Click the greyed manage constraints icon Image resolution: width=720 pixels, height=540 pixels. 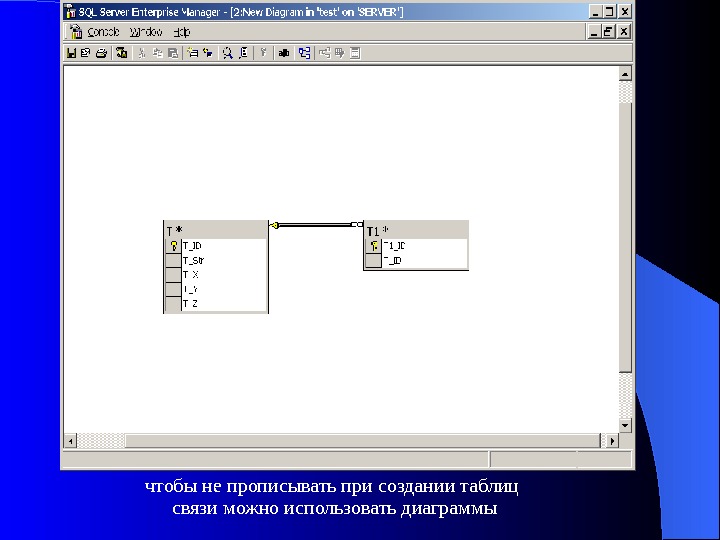tap(355, 53)
